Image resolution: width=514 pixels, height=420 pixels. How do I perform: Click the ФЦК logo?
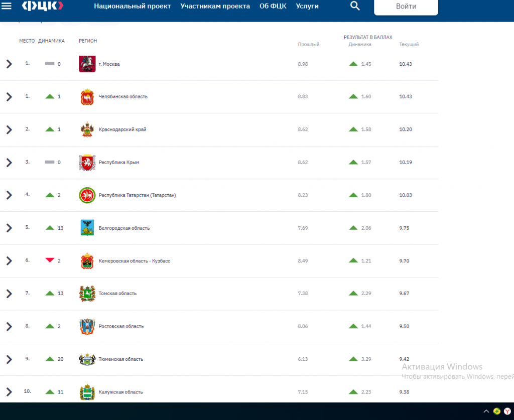tap(42, 6)
